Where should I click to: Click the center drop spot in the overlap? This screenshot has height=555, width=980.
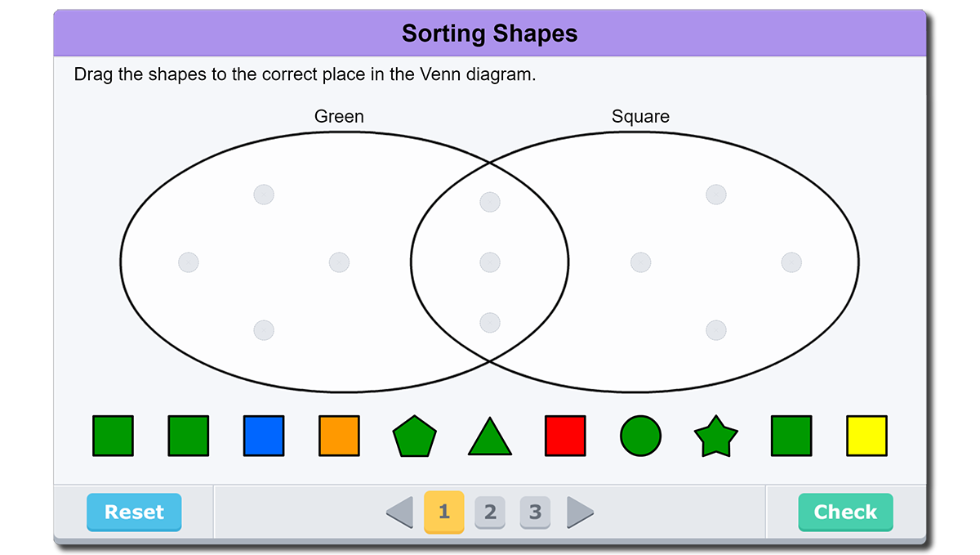click(x=490, y=262)
